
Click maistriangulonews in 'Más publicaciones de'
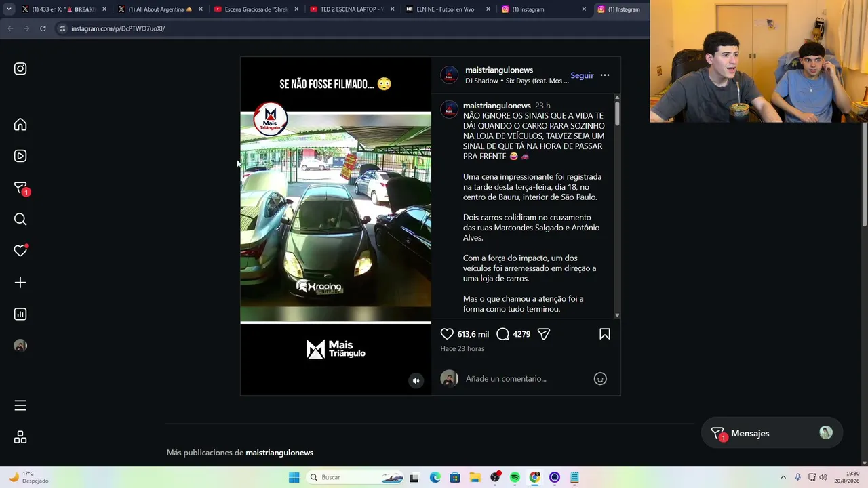[279, 453]
